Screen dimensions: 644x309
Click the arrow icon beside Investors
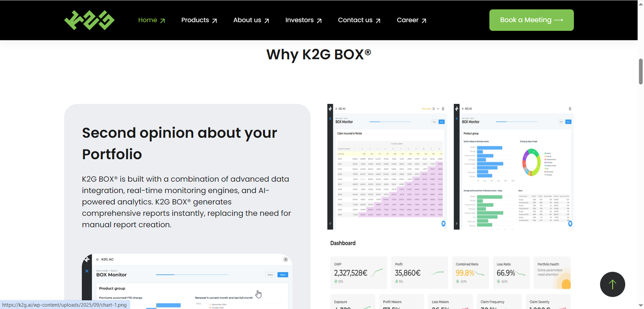click(319, 21)
